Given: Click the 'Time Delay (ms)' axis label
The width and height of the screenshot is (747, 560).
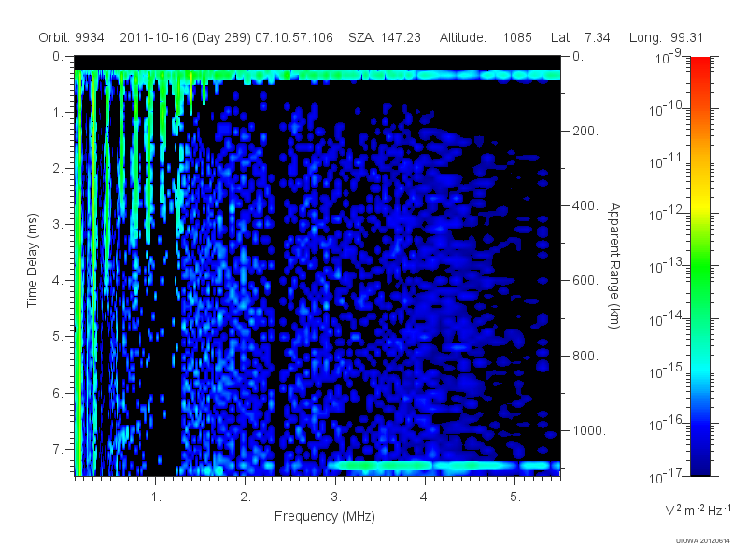Looking at the screenshot, I should pyautogui.click(x=32, y=260).
